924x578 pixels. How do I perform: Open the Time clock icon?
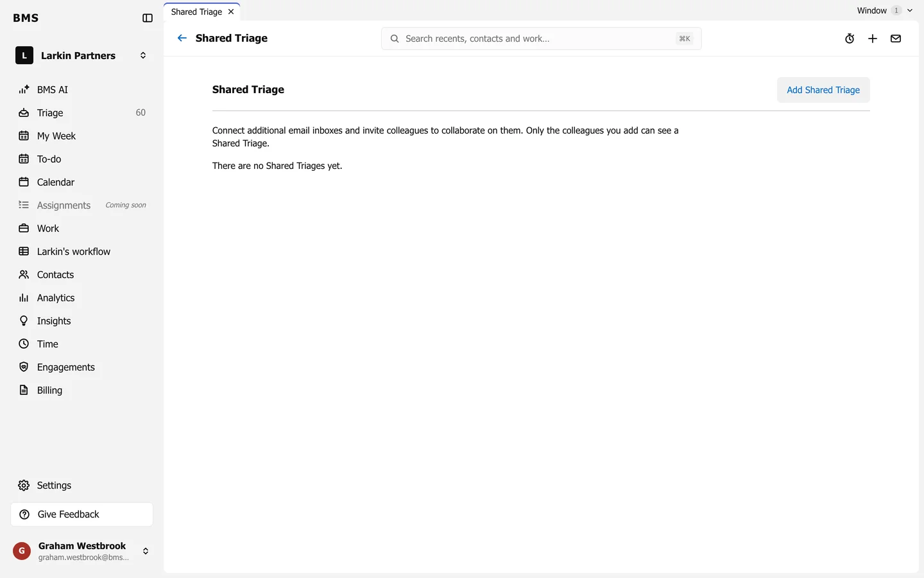tap(24, 344)
